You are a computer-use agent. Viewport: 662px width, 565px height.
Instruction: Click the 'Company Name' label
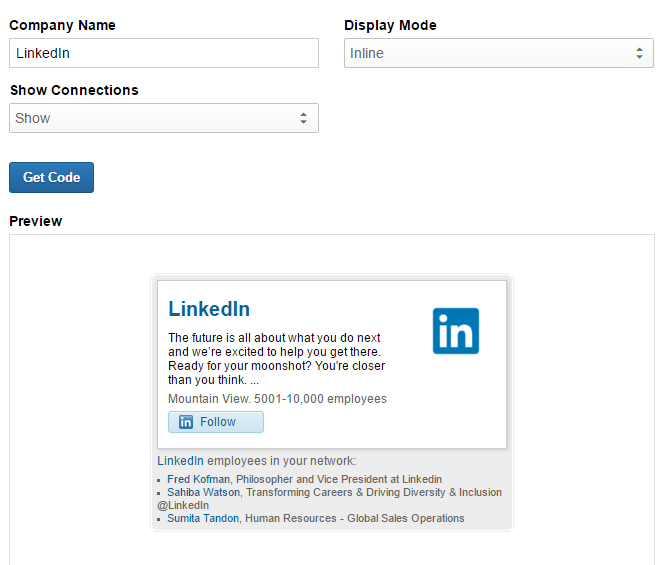pos(62,25)
